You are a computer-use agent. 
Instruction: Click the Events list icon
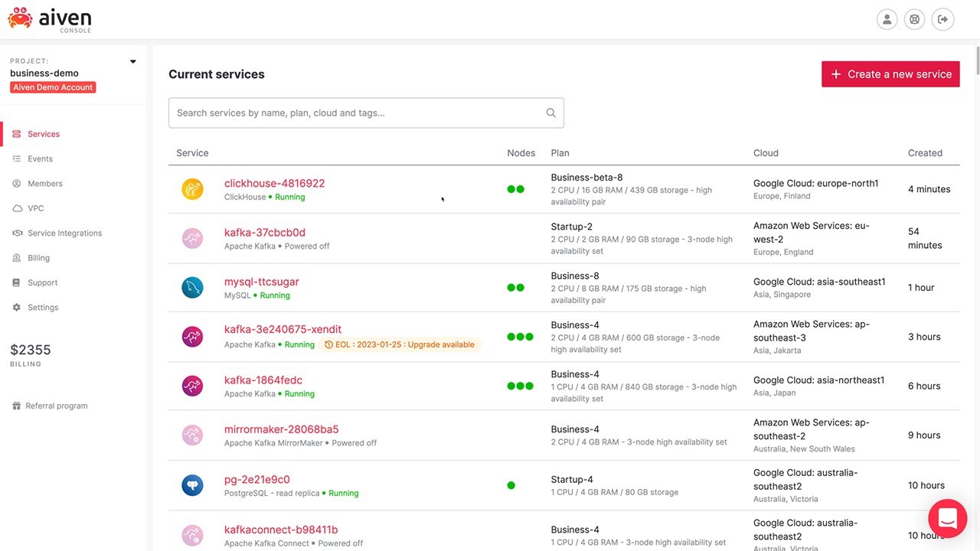(x=17, y=158)
